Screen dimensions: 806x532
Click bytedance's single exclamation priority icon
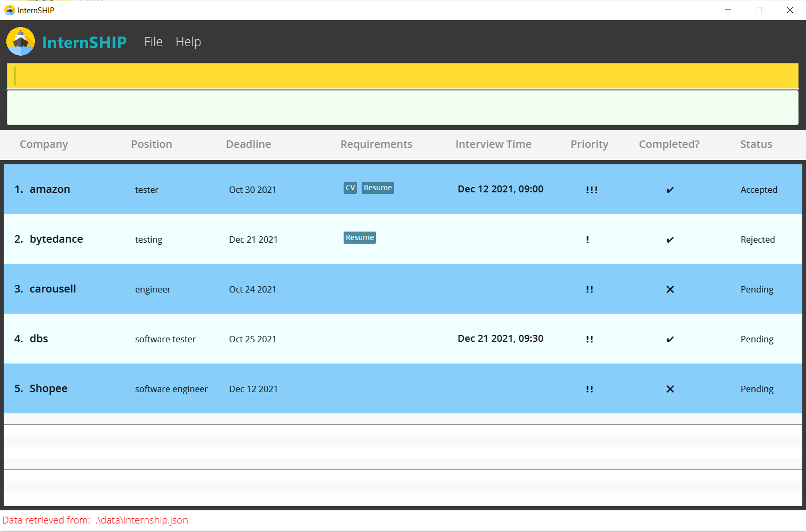point(588,240)
